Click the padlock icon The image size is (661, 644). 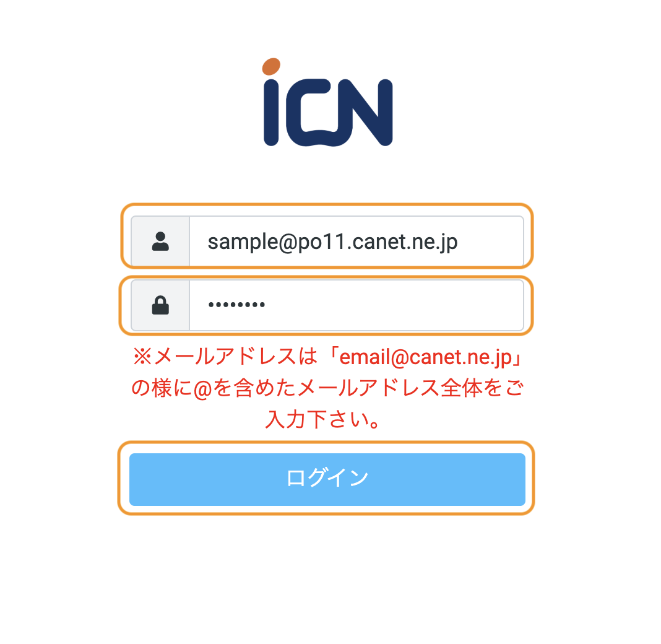pos(160,305)
